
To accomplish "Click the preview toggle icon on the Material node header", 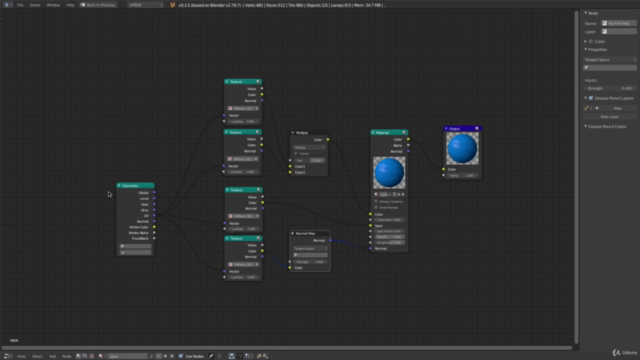I will (x=404, y=133).
